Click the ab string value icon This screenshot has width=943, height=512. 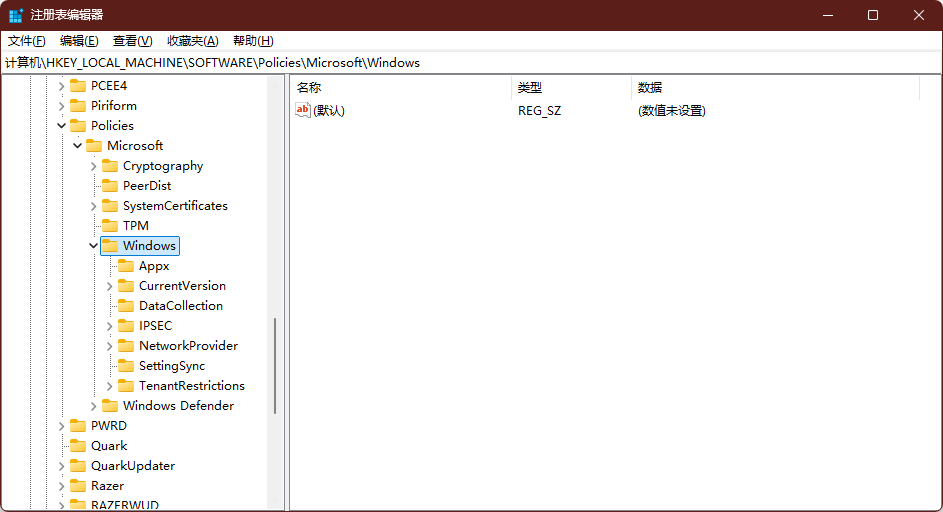pos(303,110)
